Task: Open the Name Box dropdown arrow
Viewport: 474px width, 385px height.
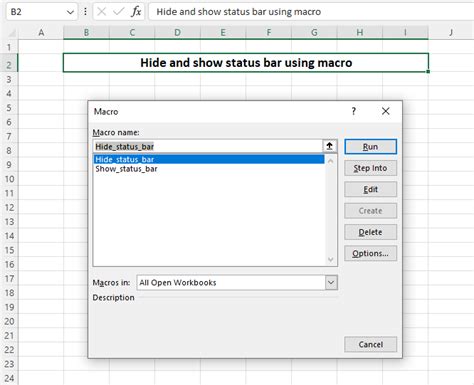Action: (x=70, y=12)
